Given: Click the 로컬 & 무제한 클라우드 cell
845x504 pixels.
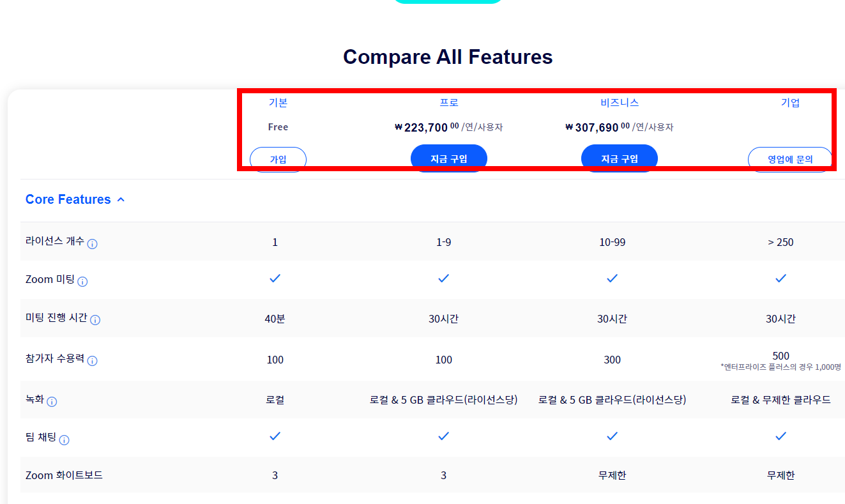Looking at the screenshot, I should coord(780,400).
